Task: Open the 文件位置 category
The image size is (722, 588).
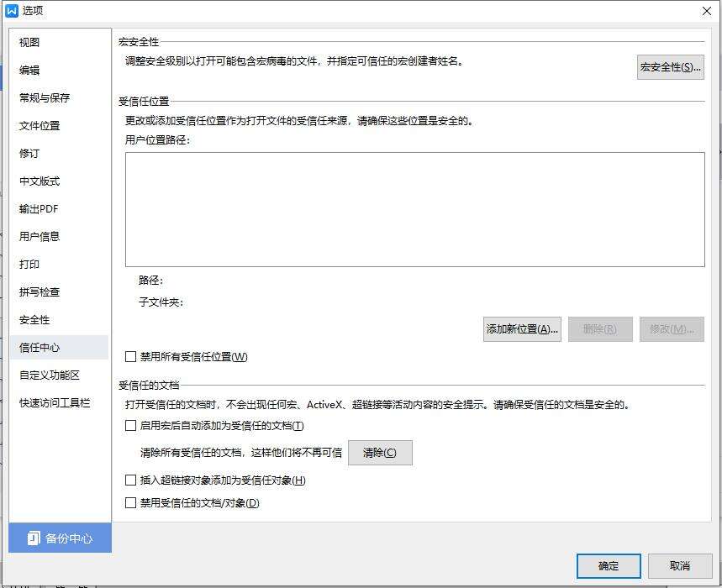Action: click(40, 126)
